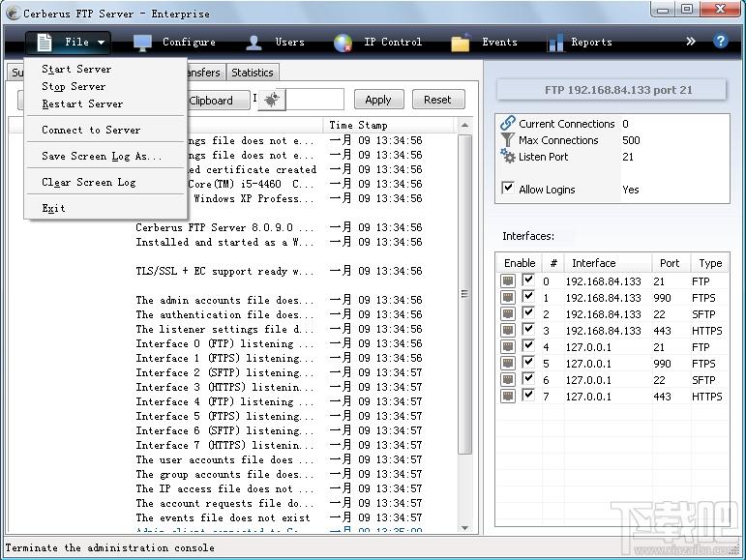Image resolution: width=746 pixels, height=560 pixels.
Task: Disable interface 5 FTPS 127.0.0.1 checkbox
Action: 528,362
